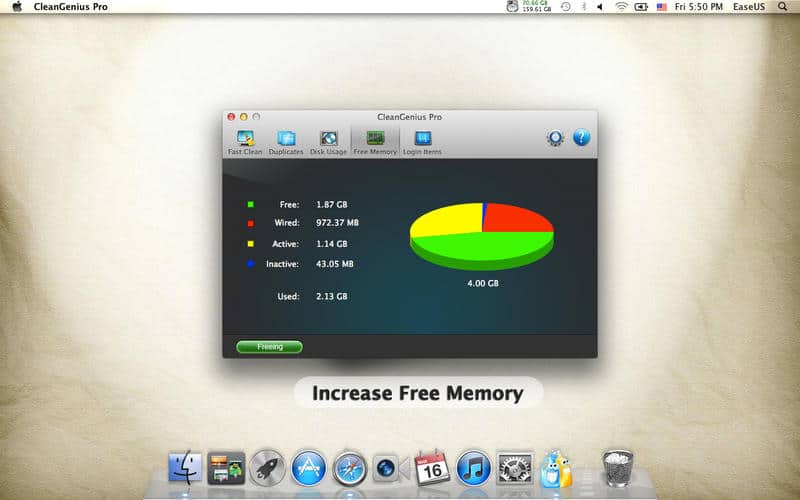This screenshot has height=500, width=800.
Task: Click the green Free legend swatch
Action: pyautogui.click(x=251, y=205)
